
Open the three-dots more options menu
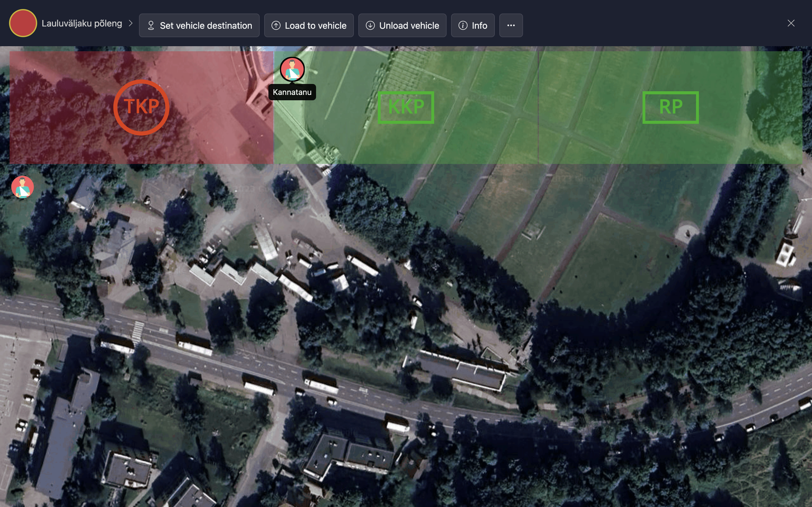[511, 25]
